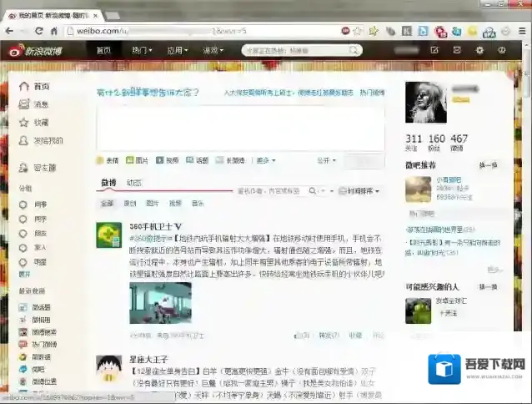Click the Sina Weibo logo

point(36,51)
